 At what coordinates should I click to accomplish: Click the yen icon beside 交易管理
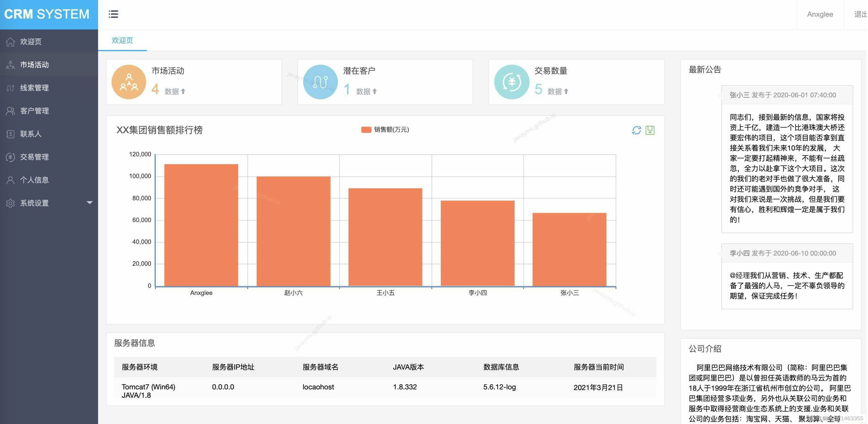(11, 157)
